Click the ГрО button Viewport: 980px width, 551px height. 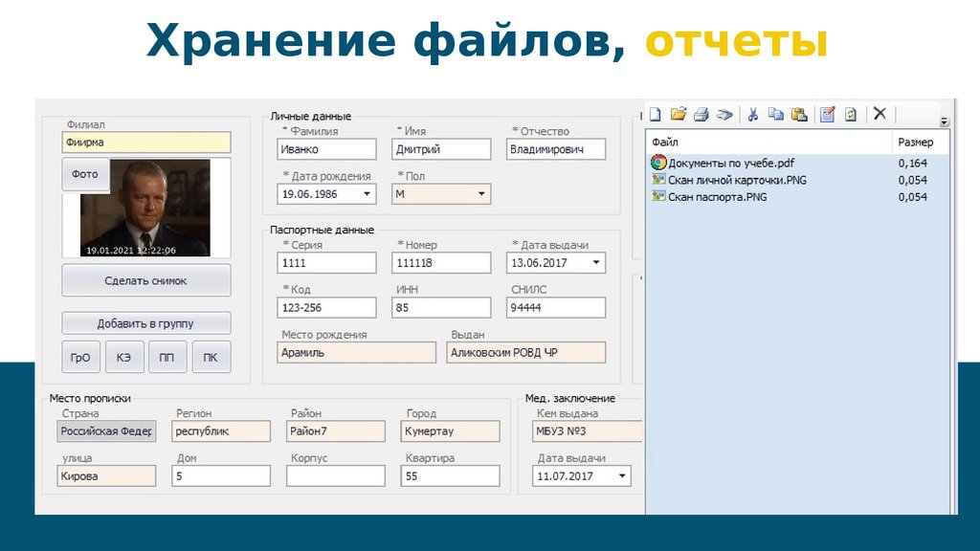pos(80,358)
